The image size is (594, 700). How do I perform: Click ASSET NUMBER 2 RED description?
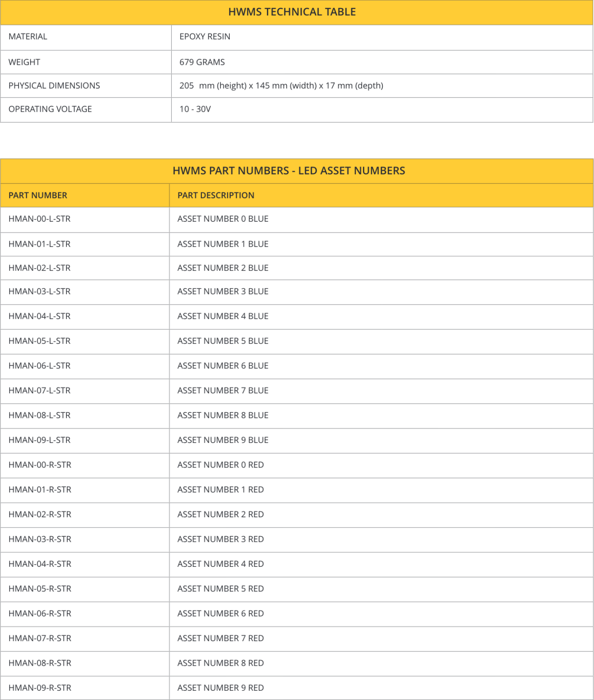[x=220, y=514]
